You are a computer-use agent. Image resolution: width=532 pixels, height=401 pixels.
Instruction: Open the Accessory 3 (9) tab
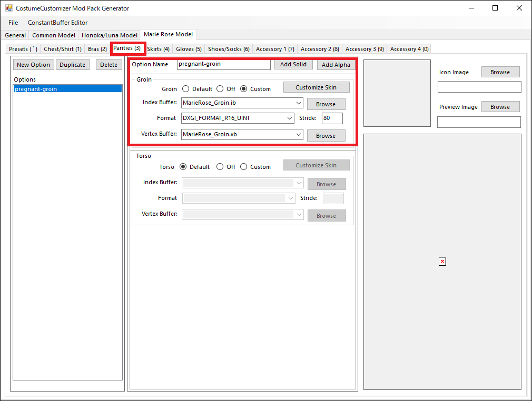(364, 49)
